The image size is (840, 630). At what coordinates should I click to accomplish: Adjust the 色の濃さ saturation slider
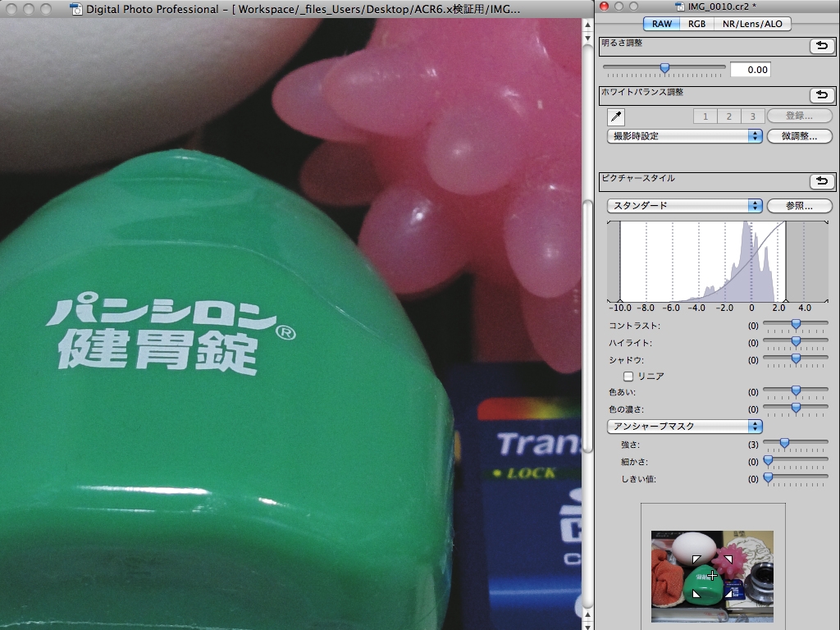pyautogui.click(x=796, y=409)
